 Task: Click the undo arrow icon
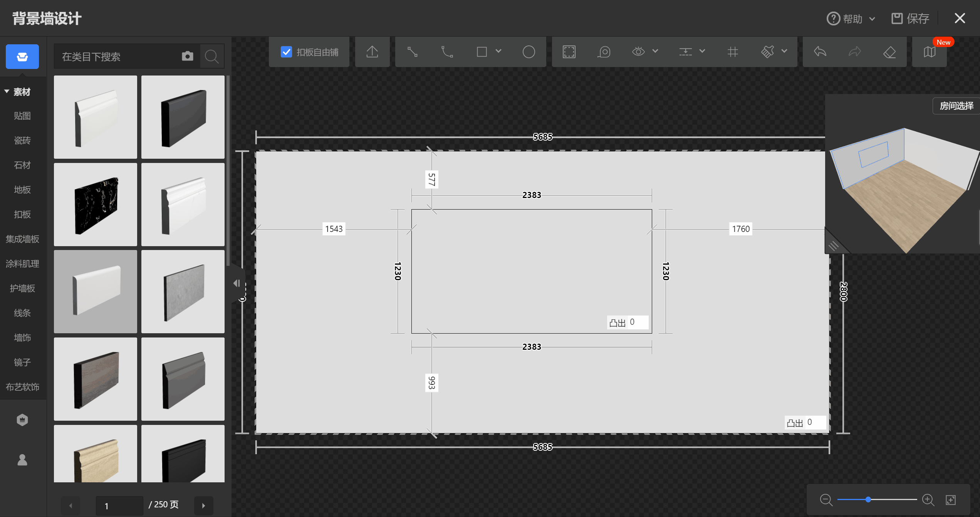(820, 52)
